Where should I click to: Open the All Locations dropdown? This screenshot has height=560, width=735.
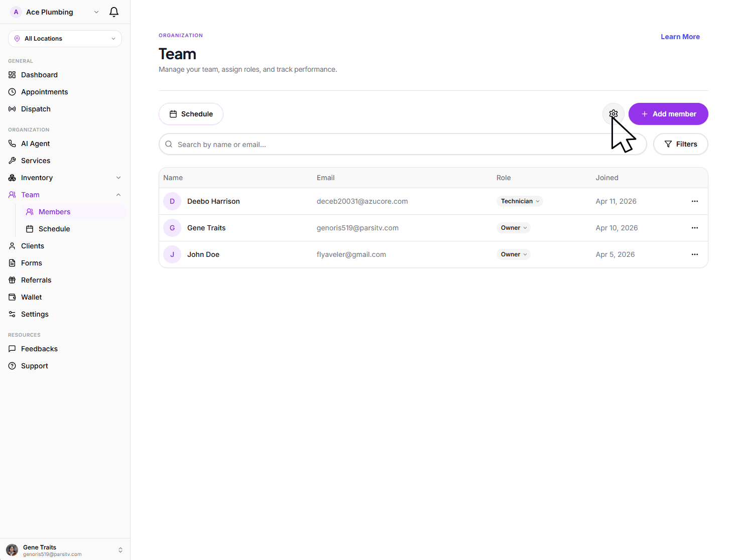tap(65, 39)
